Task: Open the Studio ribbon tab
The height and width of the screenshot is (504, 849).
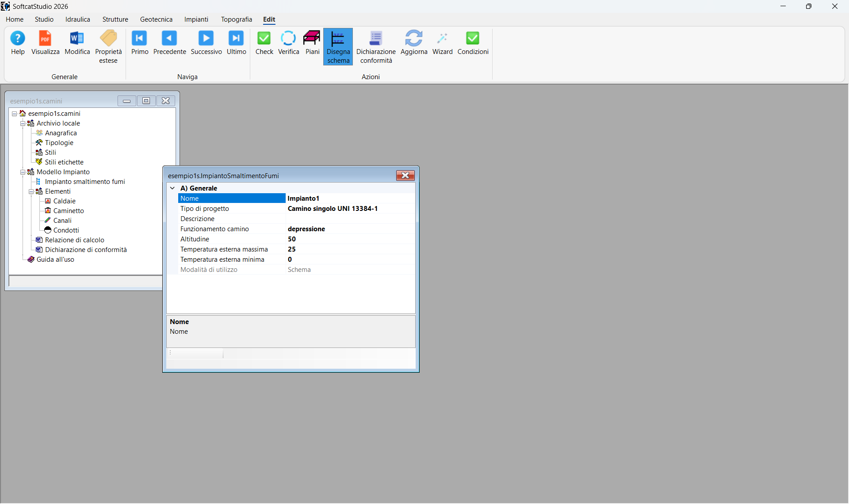Action: pos(44,19)
